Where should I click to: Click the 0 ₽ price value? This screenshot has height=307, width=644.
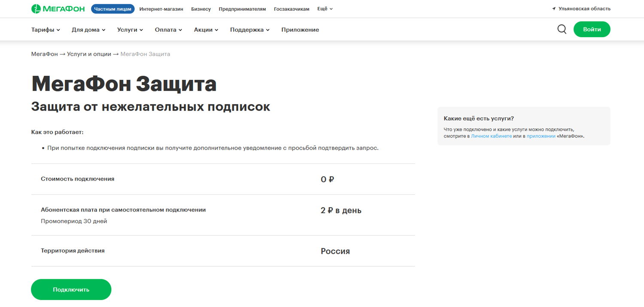pyautogui.click(x=327, y=179)
